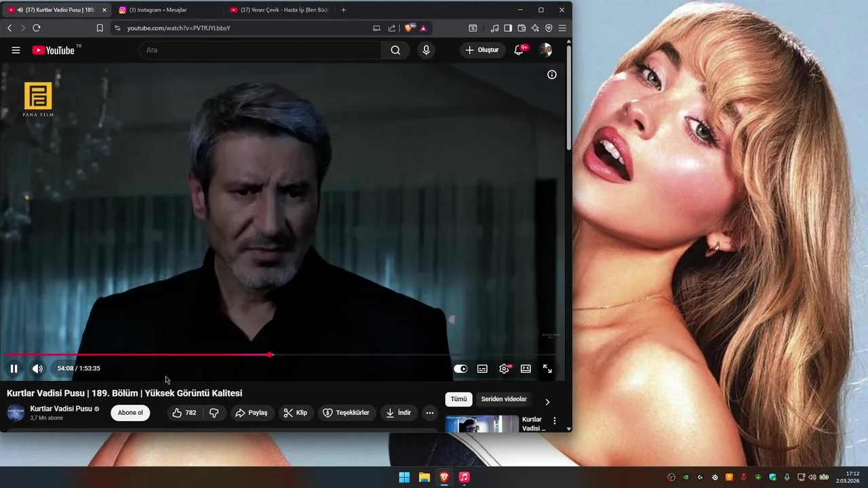Open the music app taskbar icon
This screenshot has width=868, height=488.
click(x=464, y=477)
